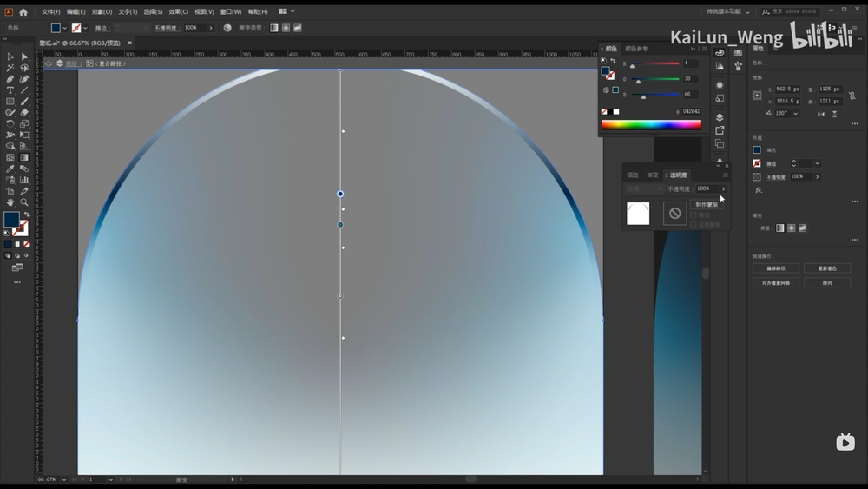Click the color spectrum bar in Color panel

pyautogui.click(x=652, y=124)
